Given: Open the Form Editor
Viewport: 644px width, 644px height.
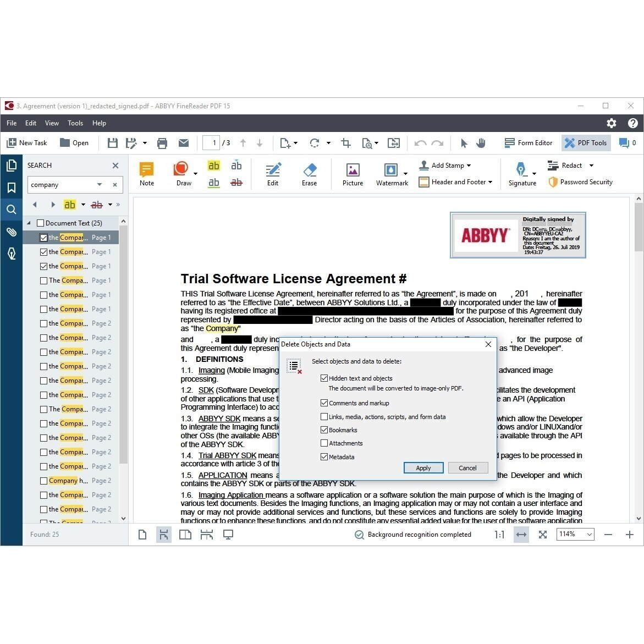Looking at the screenshot, I should click(528, 143).
